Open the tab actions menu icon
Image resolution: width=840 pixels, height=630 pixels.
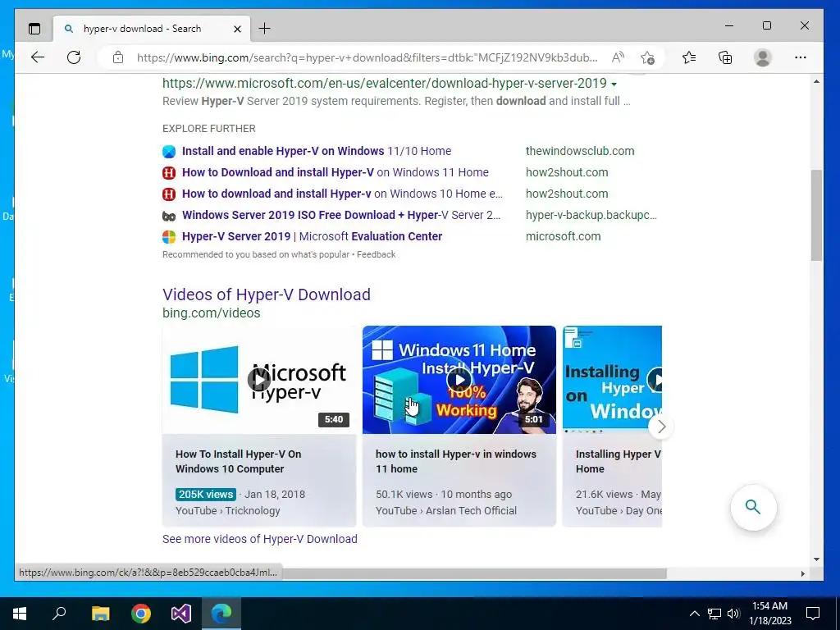[34, 29]
